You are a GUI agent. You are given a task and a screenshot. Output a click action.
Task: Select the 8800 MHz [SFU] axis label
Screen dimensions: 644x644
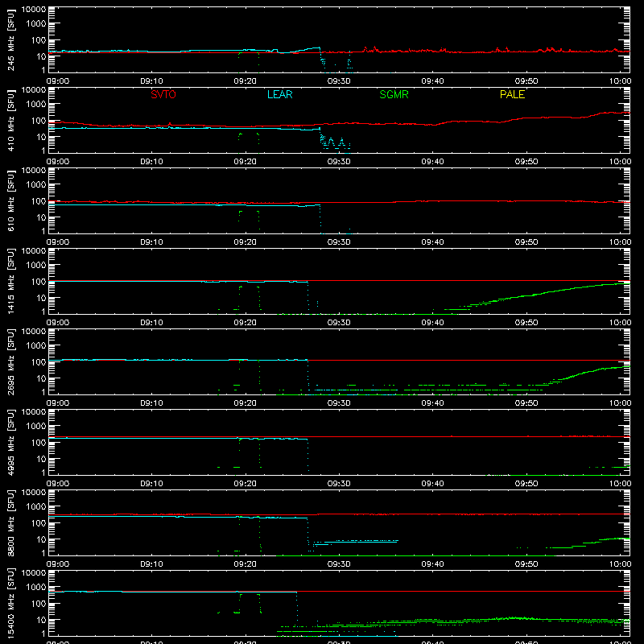point(11,523)
